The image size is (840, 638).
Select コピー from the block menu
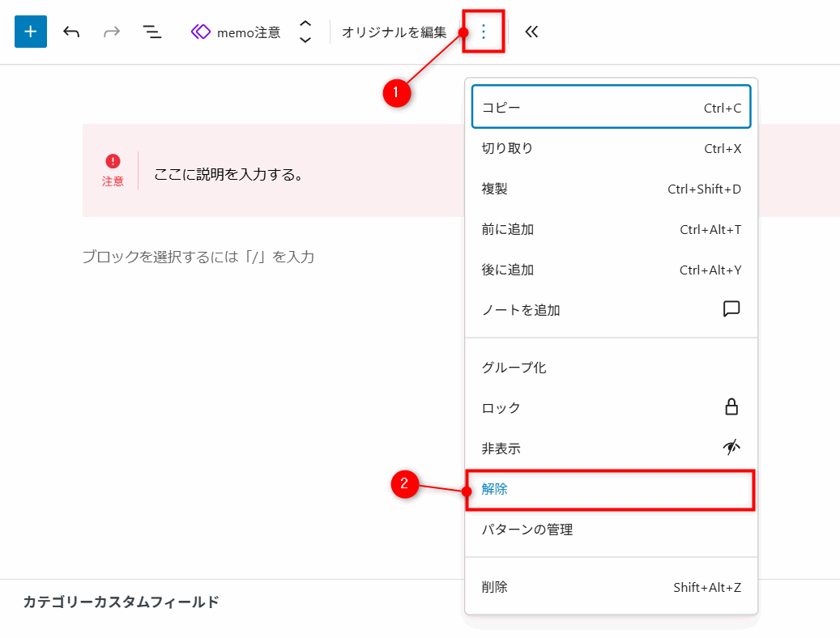(x=611, y=108)
